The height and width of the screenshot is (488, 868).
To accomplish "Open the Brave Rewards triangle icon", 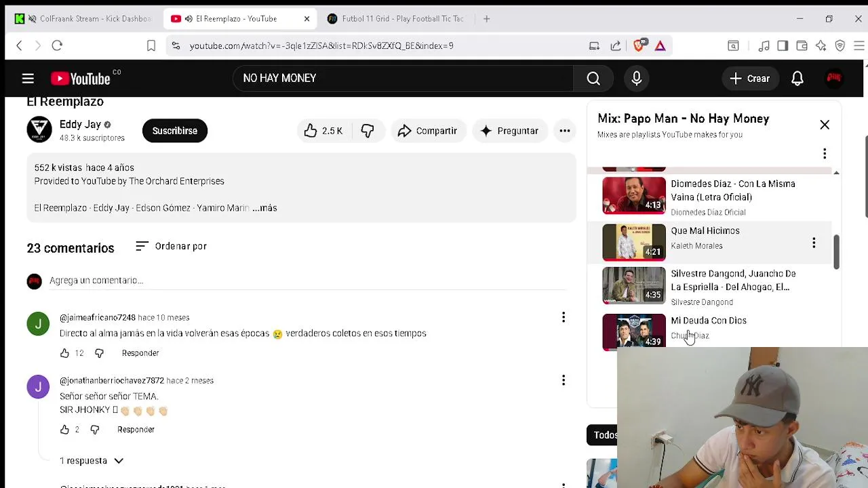I will [660, 45].
